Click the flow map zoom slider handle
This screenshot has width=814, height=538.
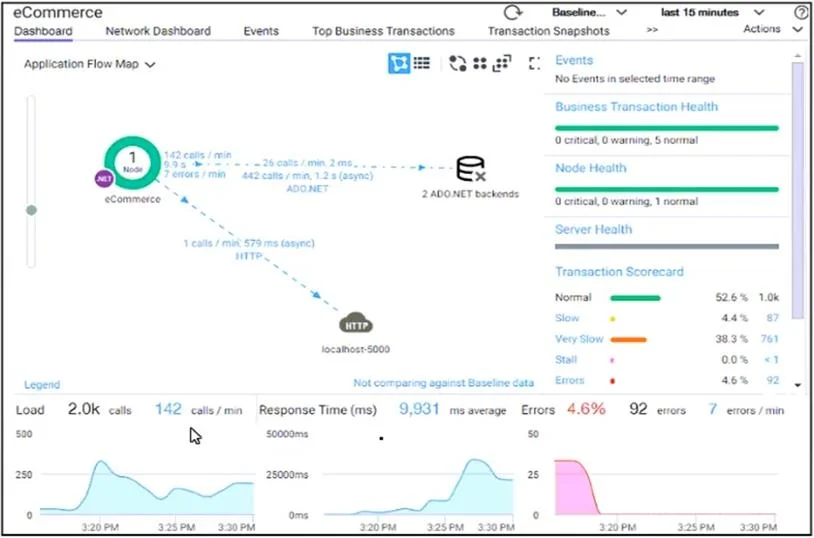[32, 210]
